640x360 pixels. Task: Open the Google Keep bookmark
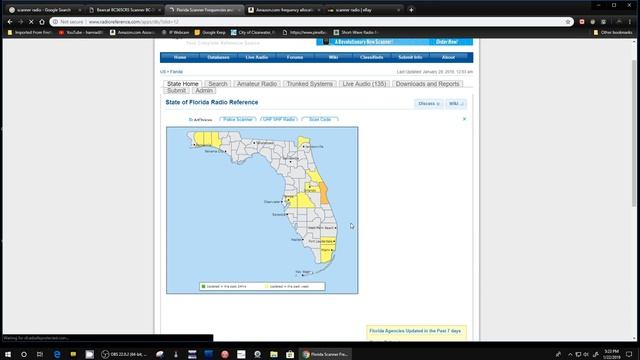coord(210,32)
